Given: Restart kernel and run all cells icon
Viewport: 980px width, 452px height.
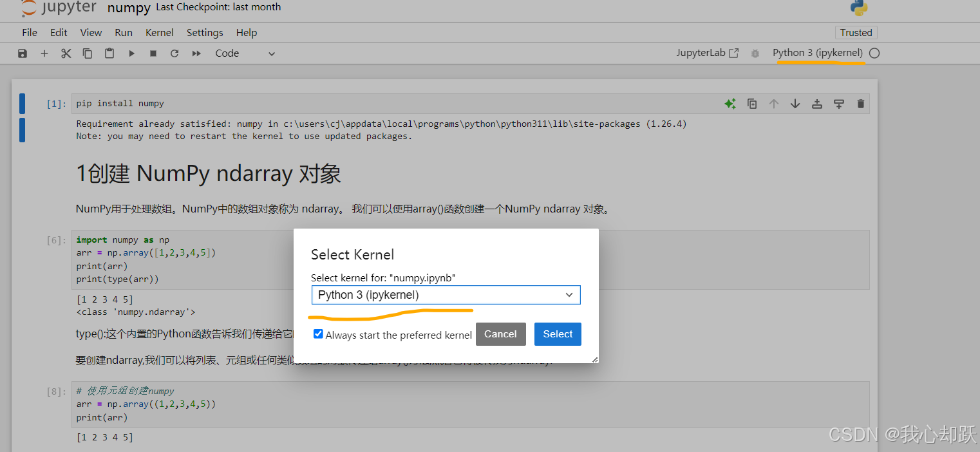Looking at the screenshot, I should coord(196,53).
